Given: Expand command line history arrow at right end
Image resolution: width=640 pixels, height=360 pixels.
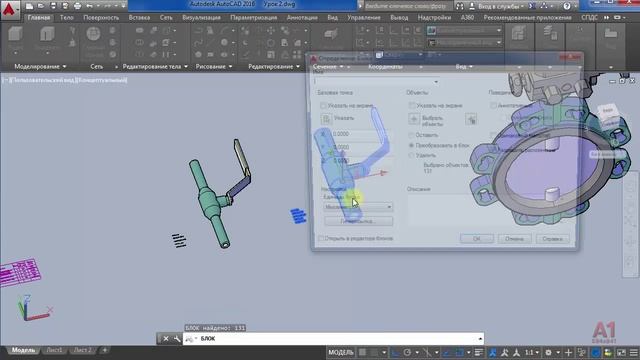Looking at the screenshot, I should tap(480, 339).
